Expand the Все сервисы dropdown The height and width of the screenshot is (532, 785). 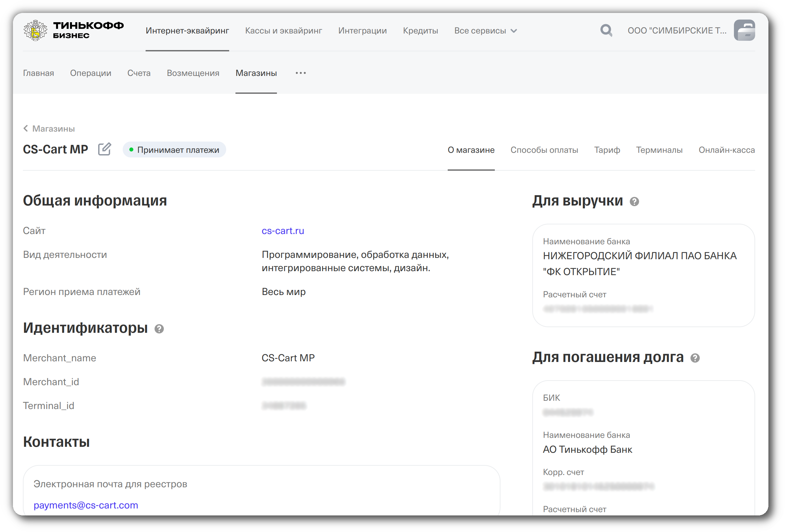(486, 31)
